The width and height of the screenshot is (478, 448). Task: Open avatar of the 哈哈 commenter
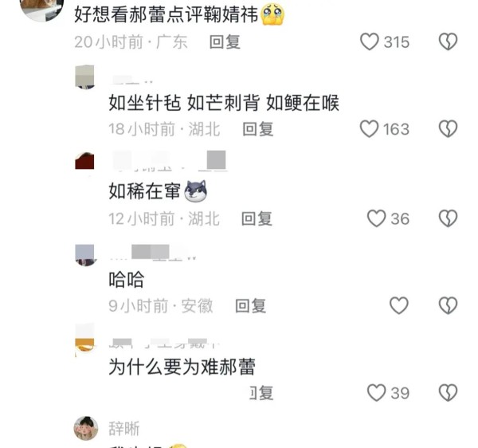point(84,255)
